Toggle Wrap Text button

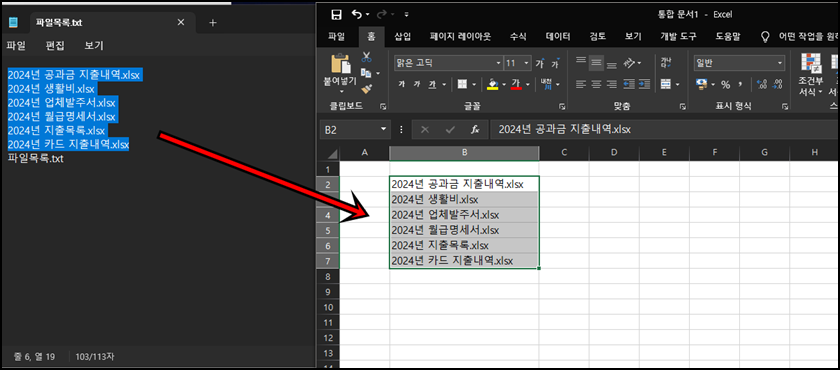pyautogui.click(x=666, y=63)
